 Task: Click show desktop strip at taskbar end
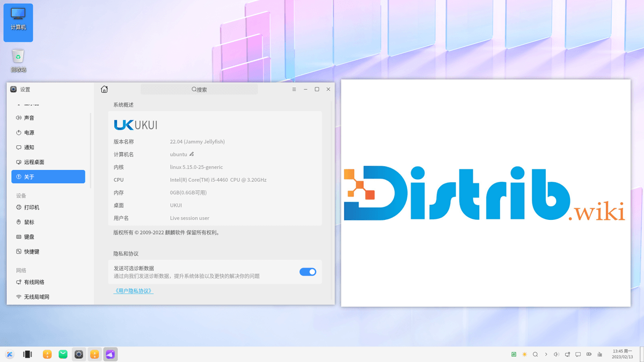coord(642,354)
